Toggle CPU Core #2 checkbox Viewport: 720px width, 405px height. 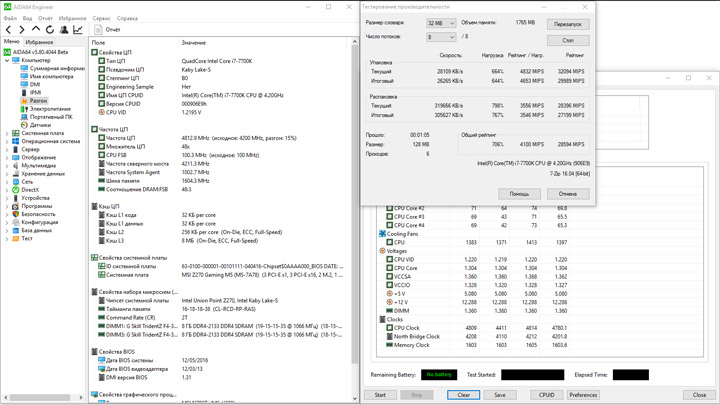[x=389, y=208]
